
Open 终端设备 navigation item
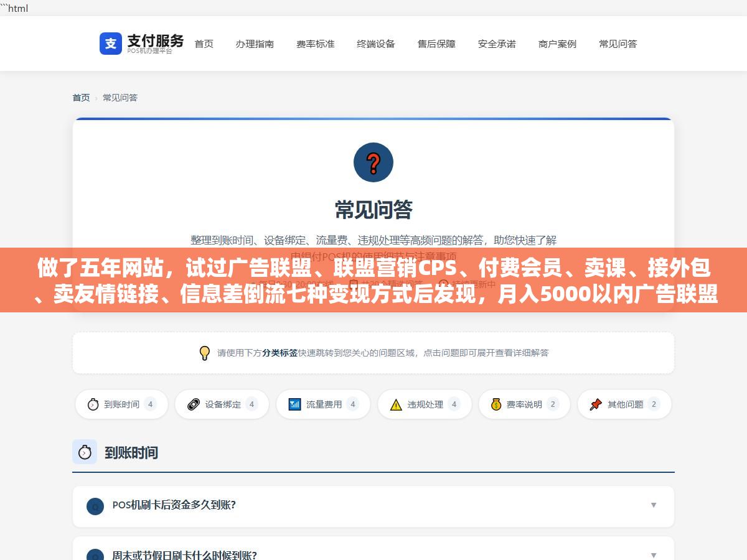click(376, 44)
